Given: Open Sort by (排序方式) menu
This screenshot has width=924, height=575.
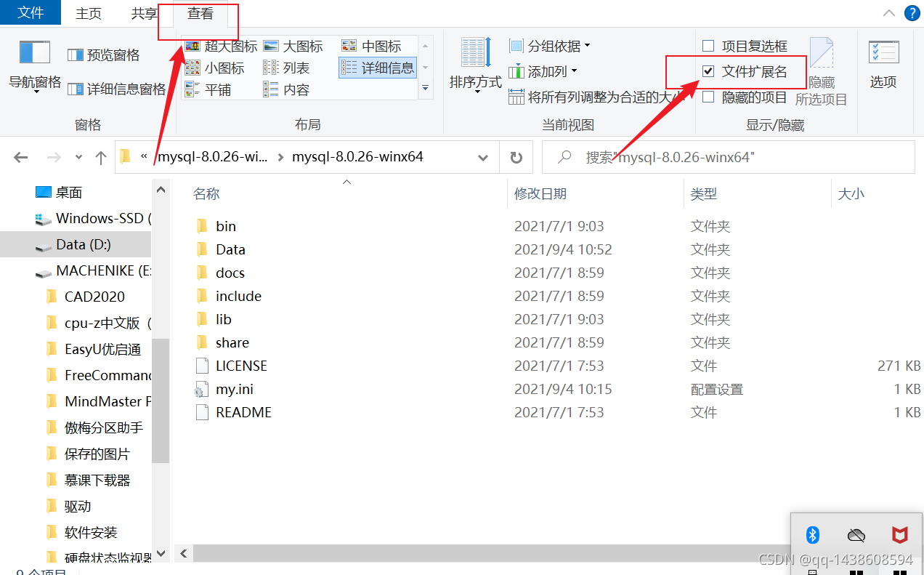Looking at the screenshot, I should (475, 65).
